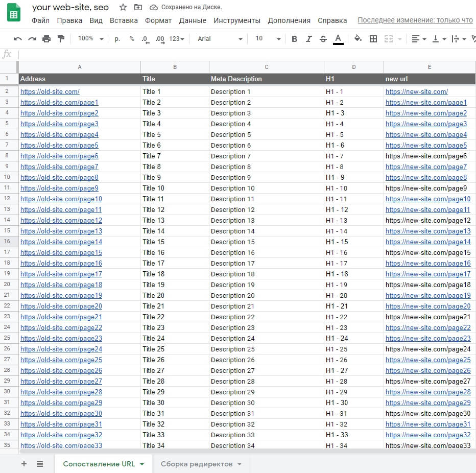Image resolution: width=476 pixels, height=473 pixels.
Task: Open the Данные menu
Action: point(193,20)
